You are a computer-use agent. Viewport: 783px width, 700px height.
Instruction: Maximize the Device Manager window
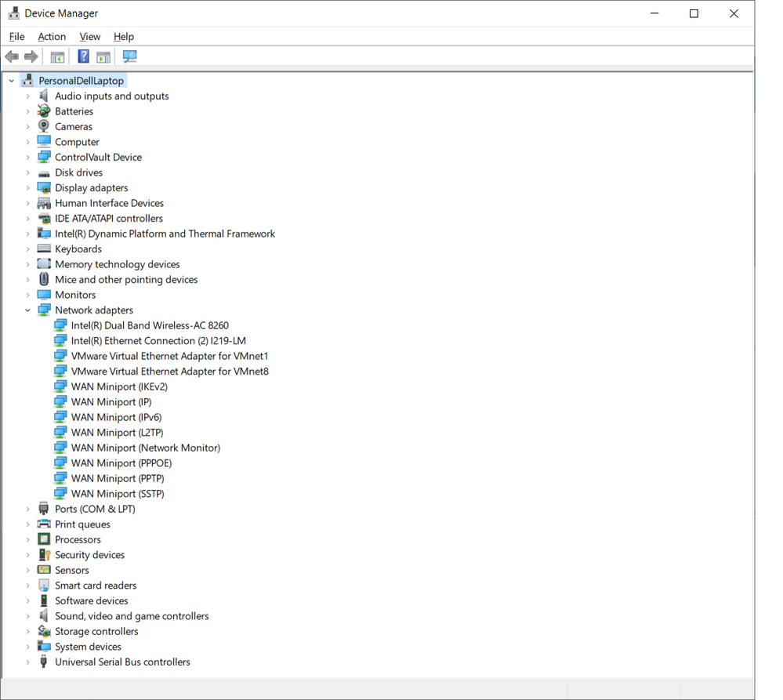click(x=694, y=13)
